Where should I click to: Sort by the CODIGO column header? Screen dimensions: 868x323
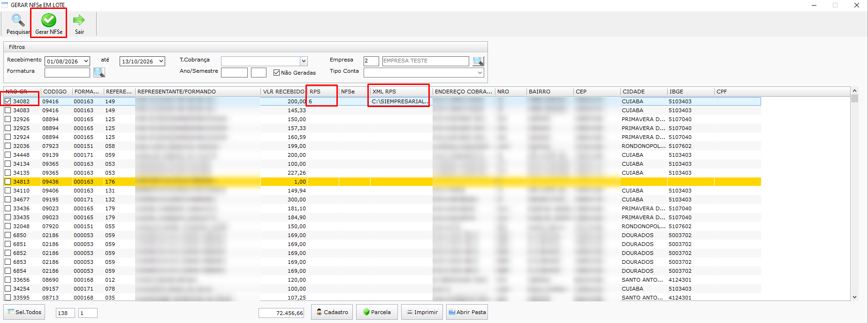pos(56,92)
